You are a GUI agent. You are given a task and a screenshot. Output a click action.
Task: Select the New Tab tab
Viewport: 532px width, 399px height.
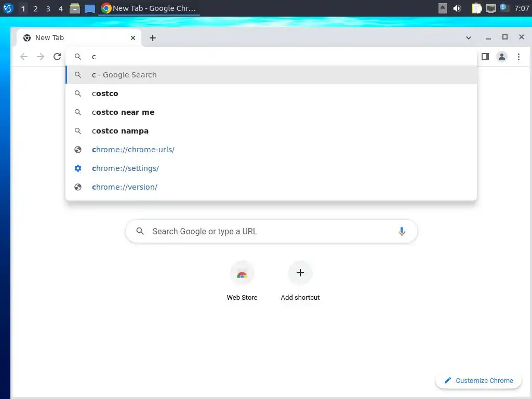[x=79, y=37]
